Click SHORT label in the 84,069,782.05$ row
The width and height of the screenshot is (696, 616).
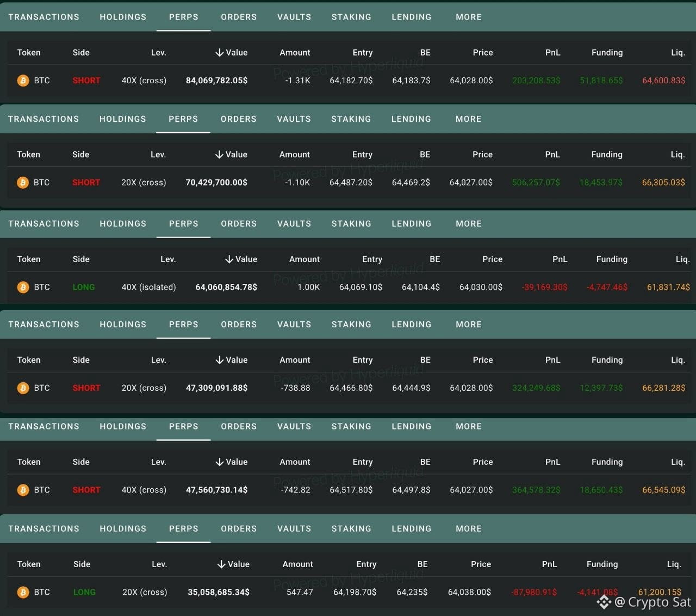coord(86,80)
